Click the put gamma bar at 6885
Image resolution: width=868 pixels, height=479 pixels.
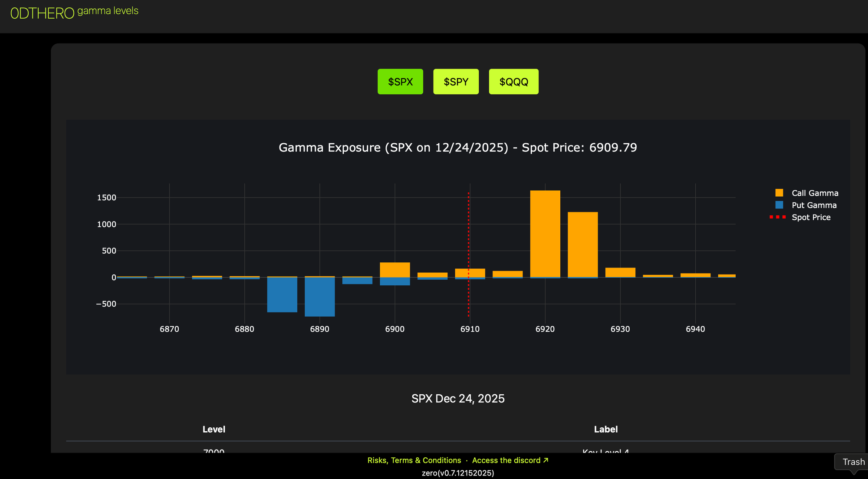(282, 294)
